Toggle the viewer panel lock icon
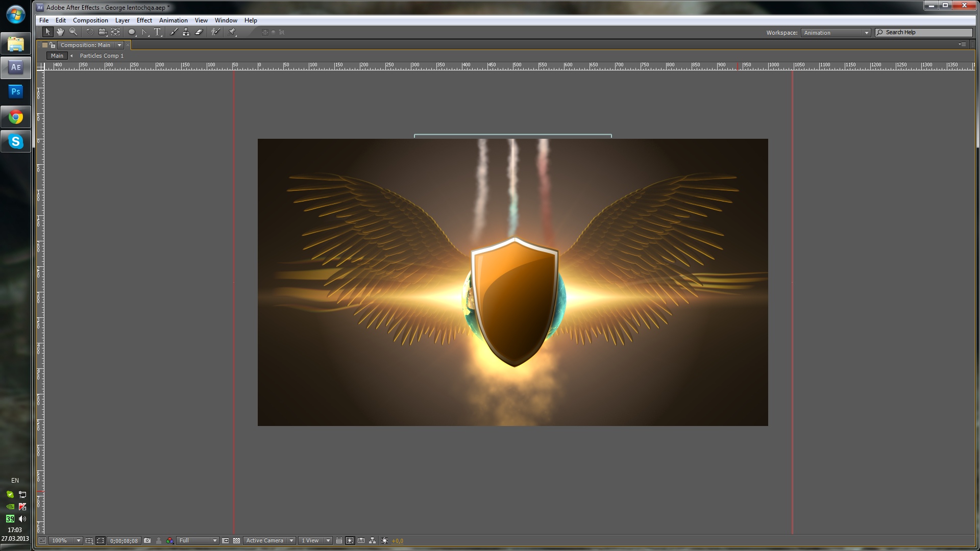This screenshot has height=551, width=980. [x=53, y=45]
